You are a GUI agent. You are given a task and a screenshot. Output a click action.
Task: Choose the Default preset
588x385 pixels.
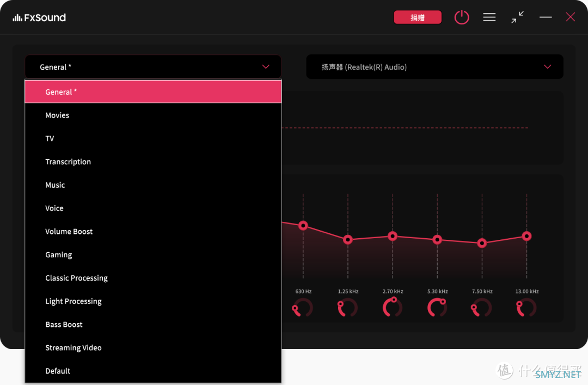point(153,371)
